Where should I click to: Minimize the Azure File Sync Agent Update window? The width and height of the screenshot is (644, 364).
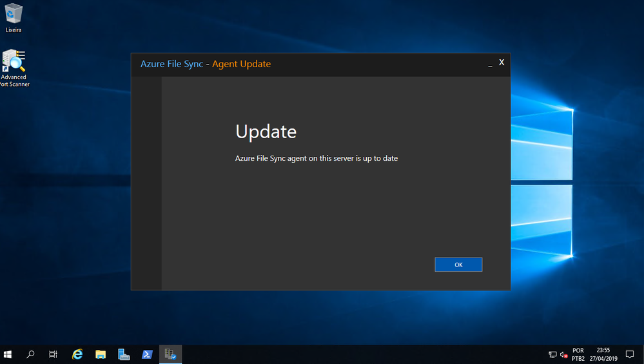click(490, 65)
